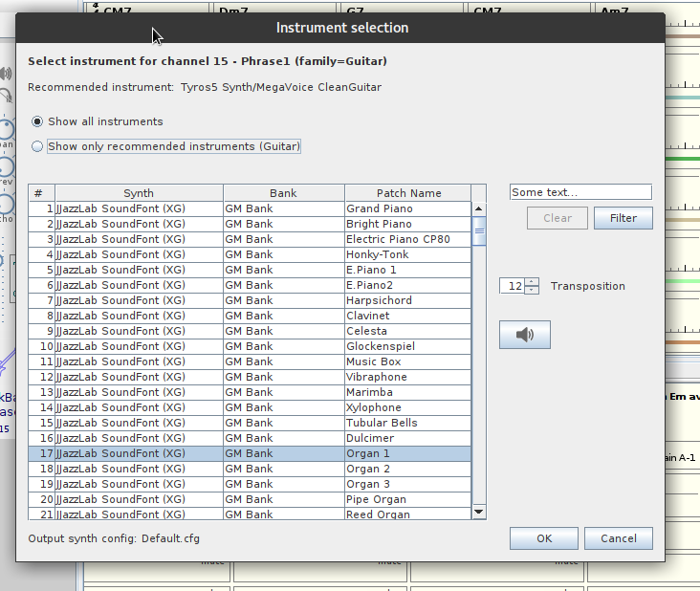Image resolution: width=700 pixels, height=591 pixels.
Task: Select Marimba patch row
Action: (x=250, y=392)
